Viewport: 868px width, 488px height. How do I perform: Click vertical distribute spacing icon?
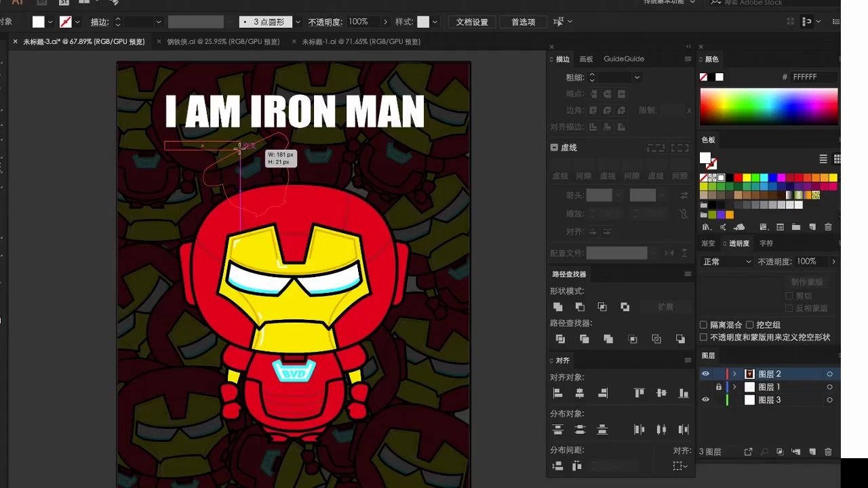click(x=557, y=466)
